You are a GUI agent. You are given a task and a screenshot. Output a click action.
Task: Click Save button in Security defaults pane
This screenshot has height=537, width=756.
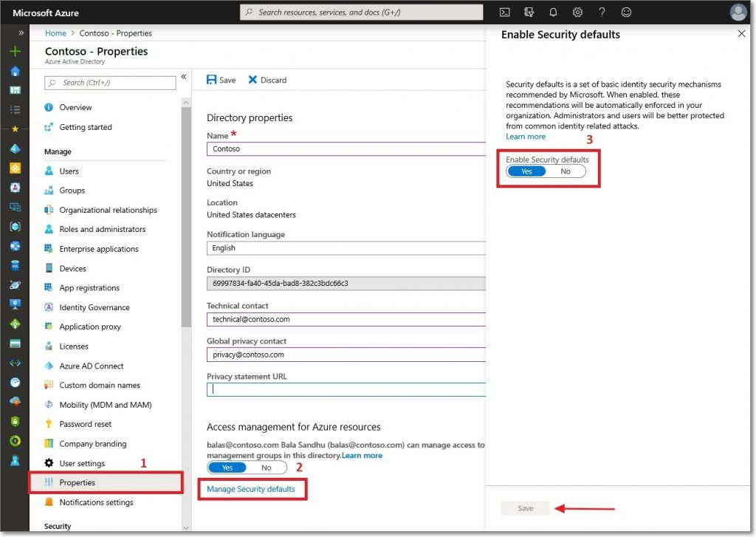(525, 508)
